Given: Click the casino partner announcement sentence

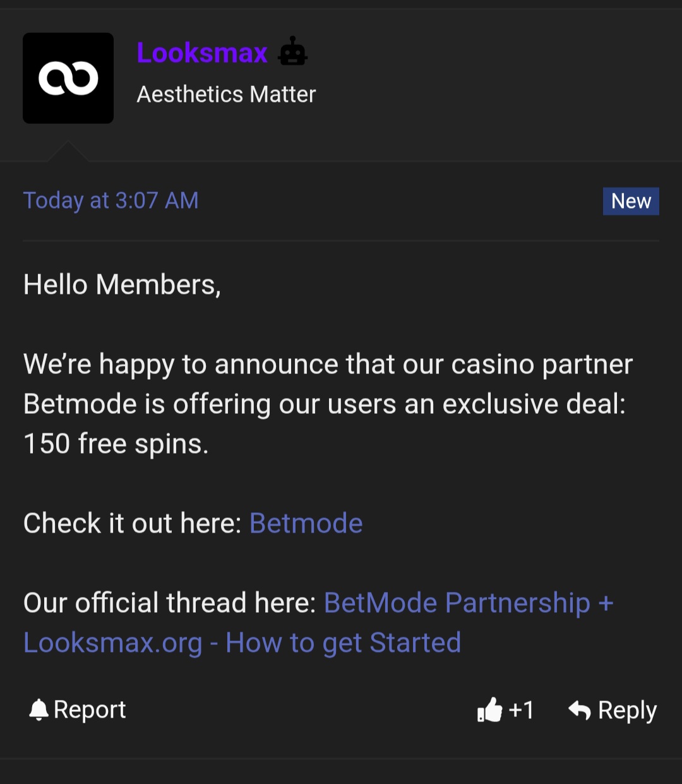Looking at the screenshot, I should (328, 365).
